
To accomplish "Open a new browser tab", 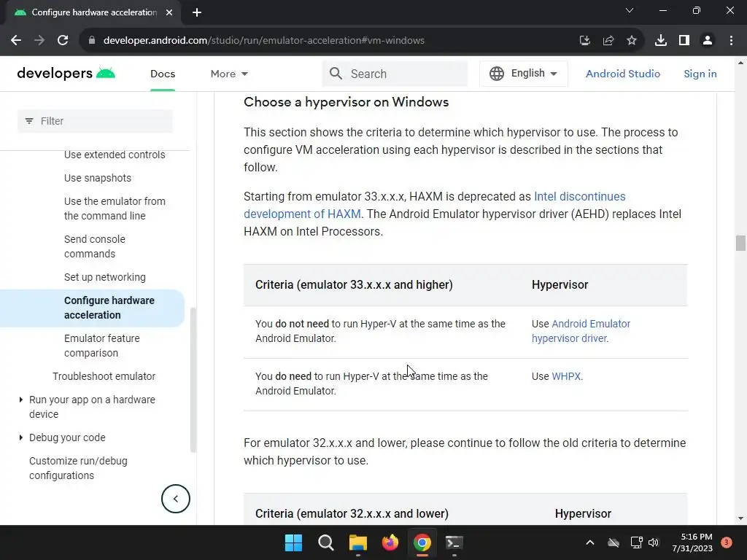I will (197, 12).
